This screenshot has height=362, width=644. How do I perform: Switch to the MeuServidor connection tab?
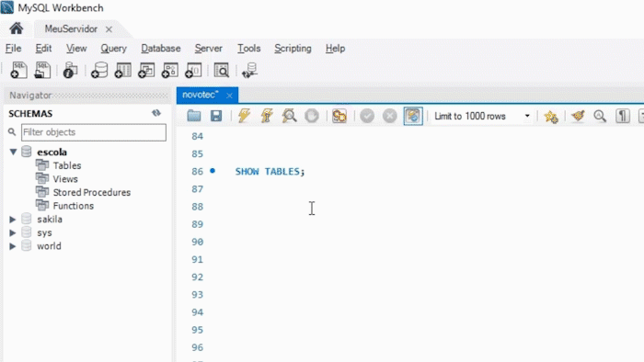(x=71, y=29)
